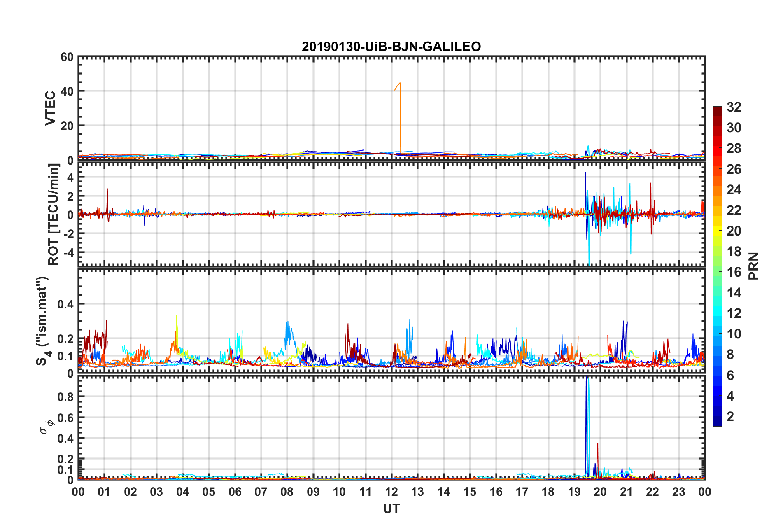Click colorbar tick value 16
This screenshot has width=783, height=532.
point(734,272)
